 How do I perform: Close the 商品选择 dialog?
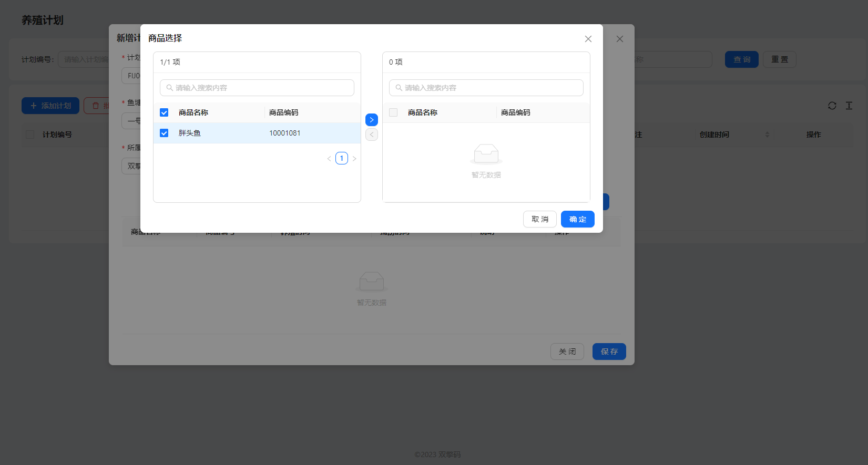point(588,39)
